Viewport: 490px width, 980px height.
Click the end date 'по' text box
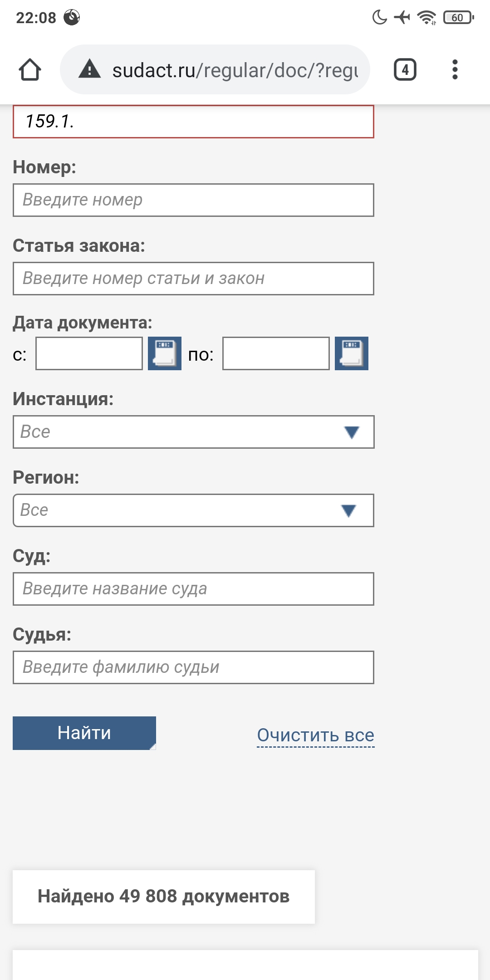pos(276,353)
